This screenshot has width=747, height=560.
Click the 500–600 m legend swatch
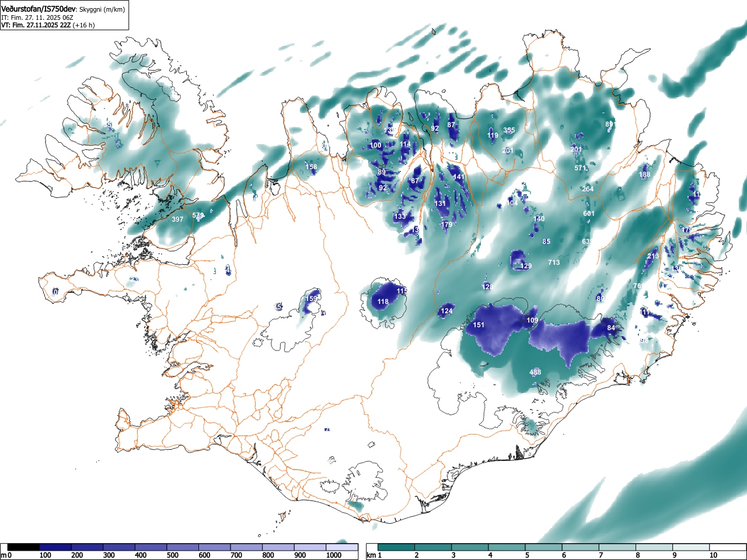click(183, 547)
